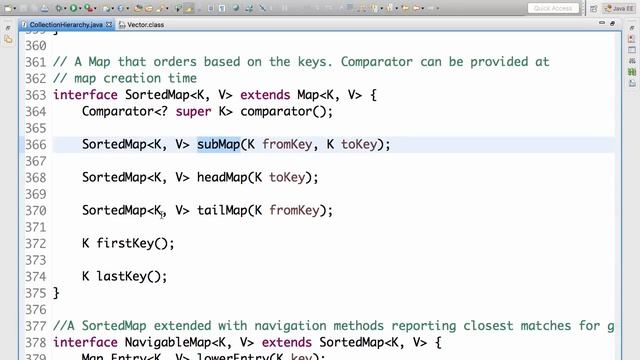Image resolution: width=640 pixels, height=360 pixels.
Task: Open the first view icon in the right trim
Action: [x=632, y=39]
